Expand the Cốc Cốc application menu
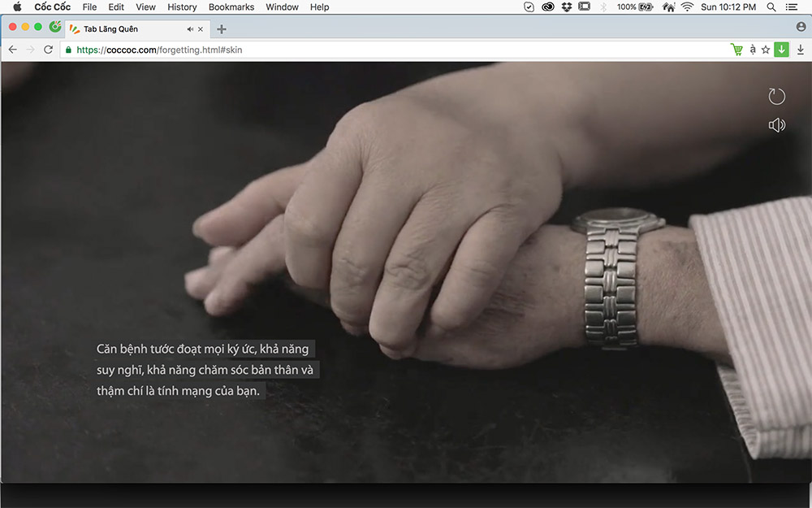This screenshot has width=812, height=508. (52, 7)
